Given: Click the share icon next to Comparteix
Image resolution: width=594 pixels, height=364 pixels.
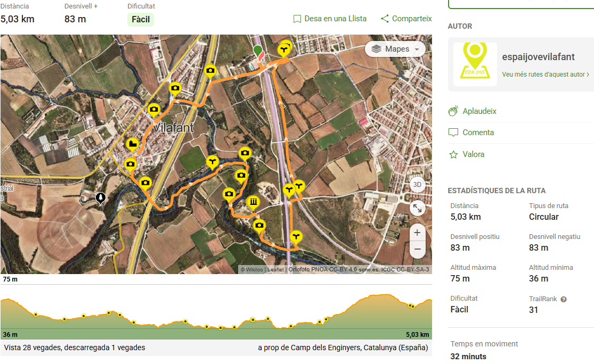Looking at the screenshot, I should pyautogui.click(x=385, y=19).
